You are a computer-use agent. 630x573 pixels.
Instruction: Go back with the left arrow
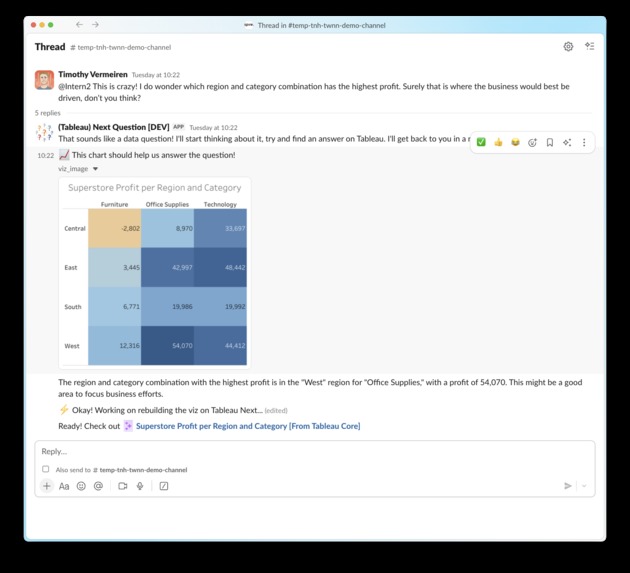pos(80,25)
